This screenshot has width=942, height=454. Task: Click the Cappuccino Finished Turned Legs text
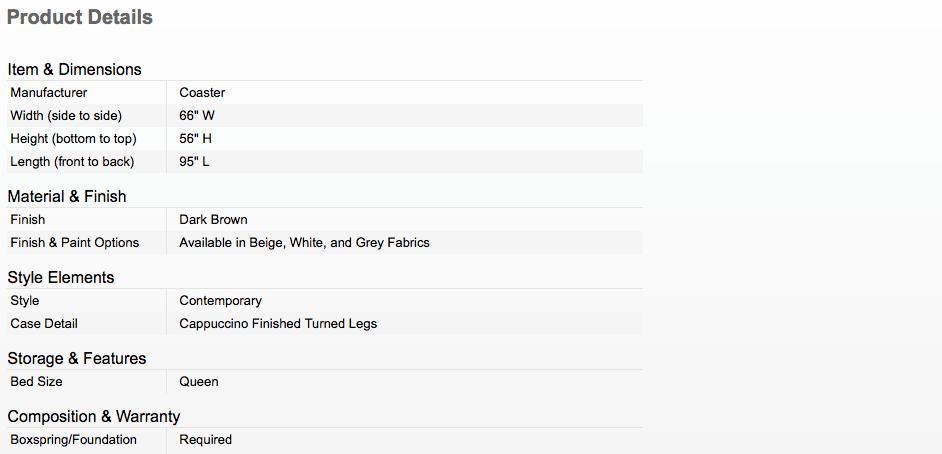pos(278,324)
